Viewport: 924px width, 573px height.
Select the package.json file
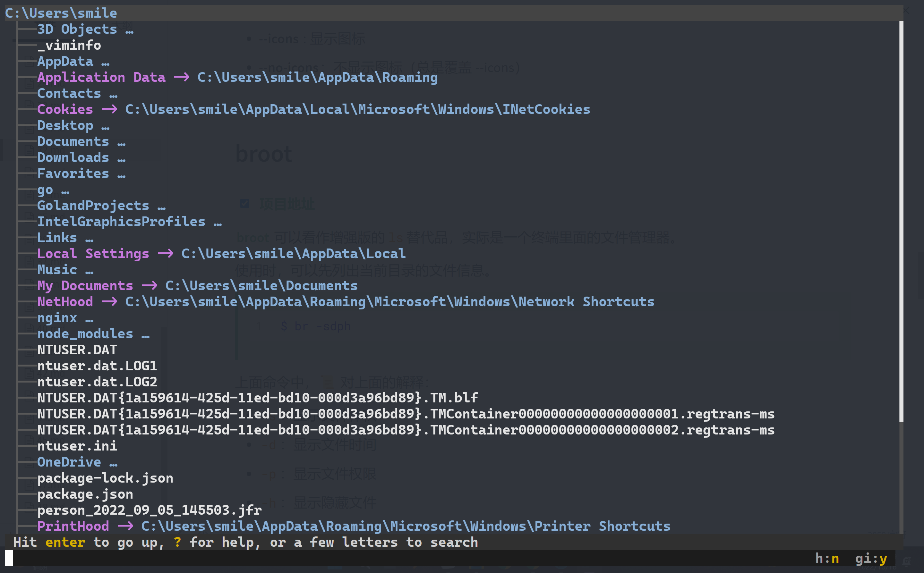(85, 494)
